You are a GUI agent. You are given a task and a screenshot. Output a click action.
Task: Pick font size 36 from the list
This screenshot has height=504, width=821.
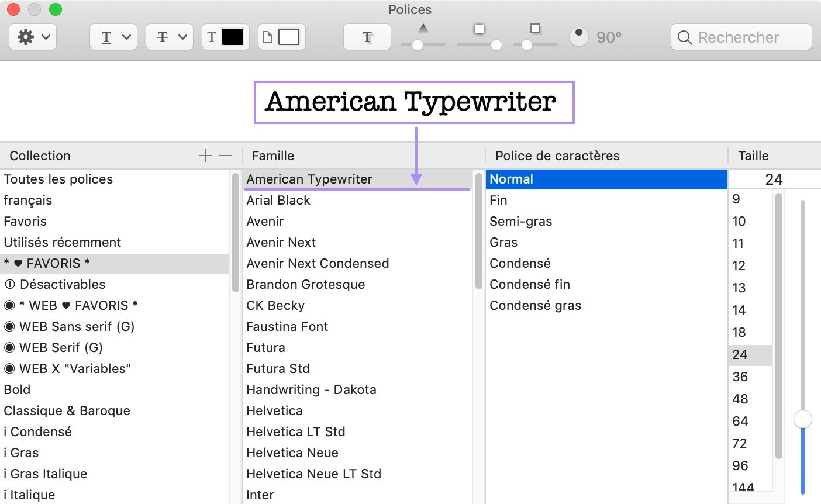coord(740,377)
